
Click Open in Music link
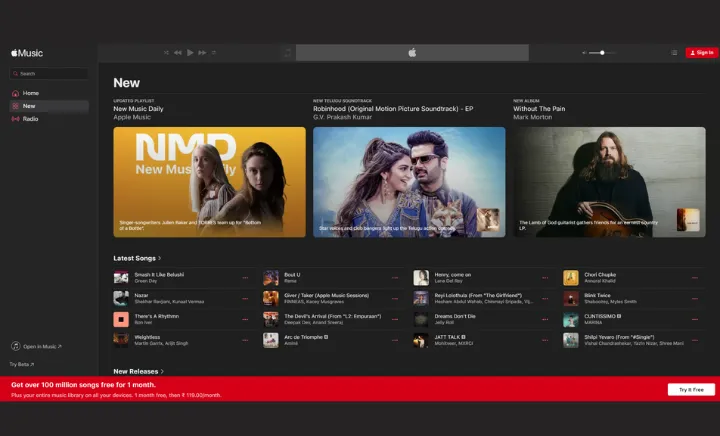[x=42, y=347]
